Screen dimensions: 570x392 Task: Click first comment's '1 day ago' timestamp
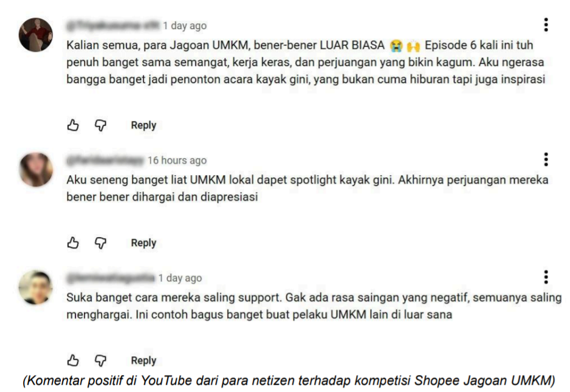pyautogui.click(x=185, y=26)
